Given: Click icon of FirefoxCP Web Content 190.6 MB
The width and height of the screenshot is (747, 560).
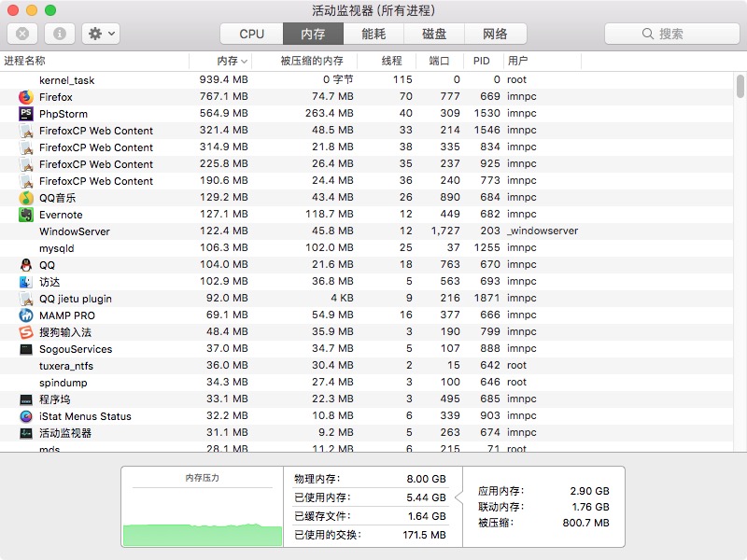Looking at the screenshot, I should tap(26, 181).
